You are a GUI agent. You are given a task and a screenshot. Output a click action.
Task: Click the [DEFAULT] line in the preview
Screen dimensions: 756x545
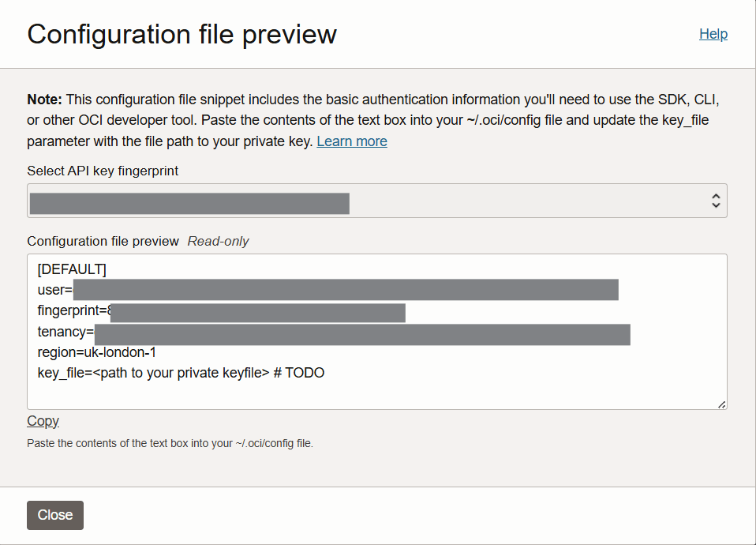coord(72,269)
